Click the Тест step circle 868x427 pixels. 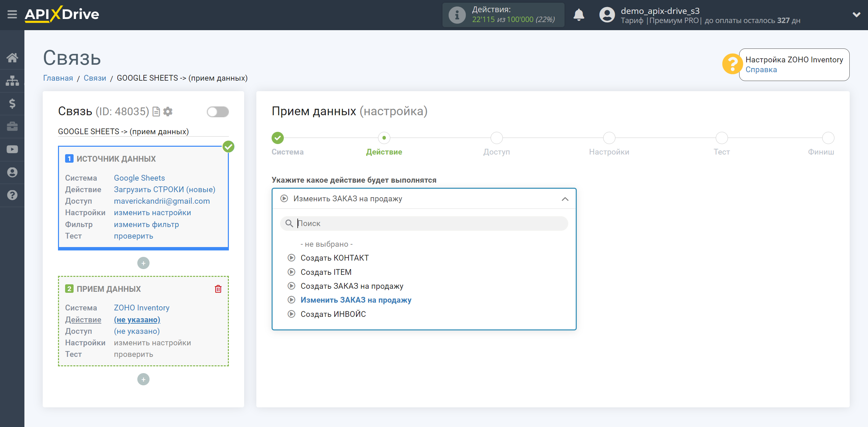[722, 138]
